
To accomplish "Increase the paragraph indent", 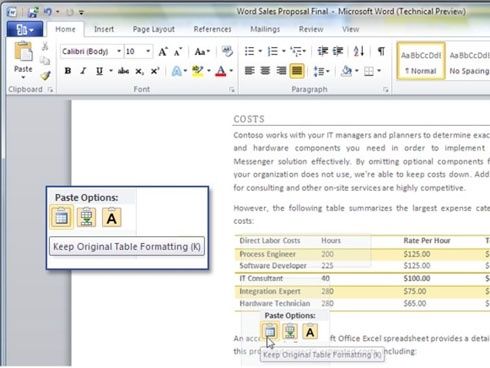I will (338, 51).
